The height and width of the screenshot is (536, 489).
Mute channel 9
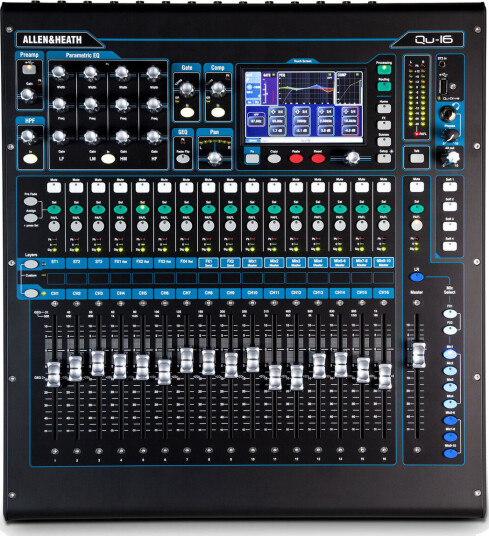coord(230,188)
